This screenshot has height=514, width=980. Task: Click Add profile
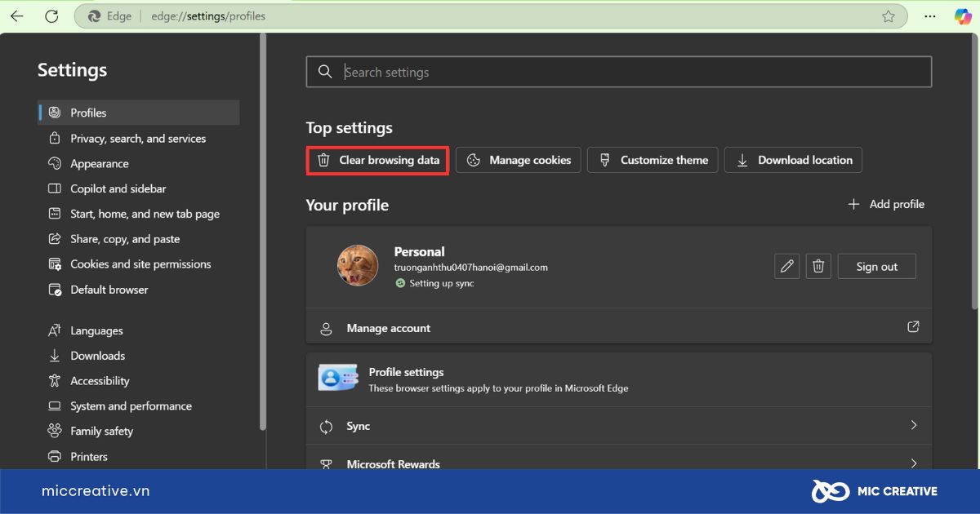pos(886,204)
